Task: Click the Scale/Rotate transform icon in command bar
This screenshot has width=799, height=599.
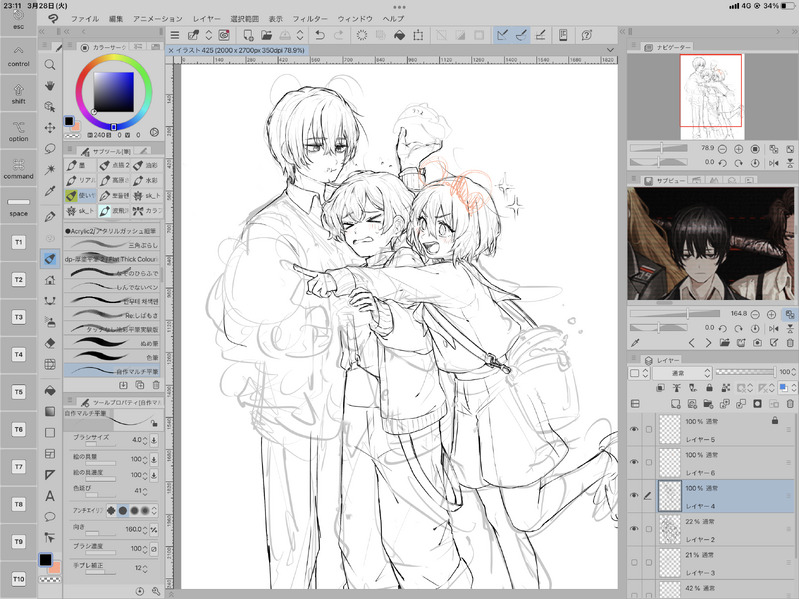Action: click(x=418, y=35)
